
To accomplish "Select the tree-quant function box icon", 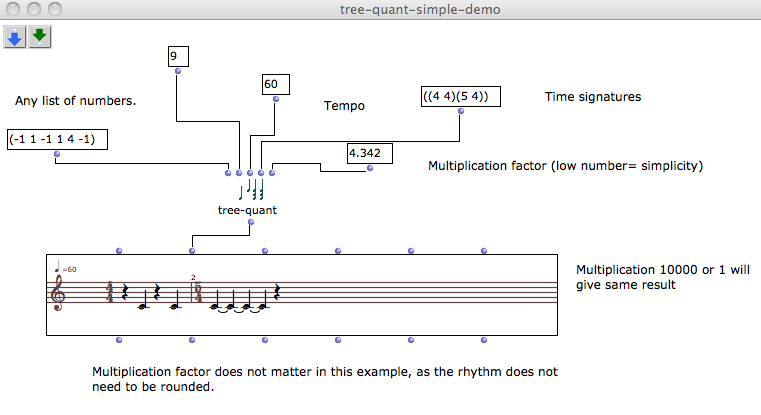I will [250, 191].
